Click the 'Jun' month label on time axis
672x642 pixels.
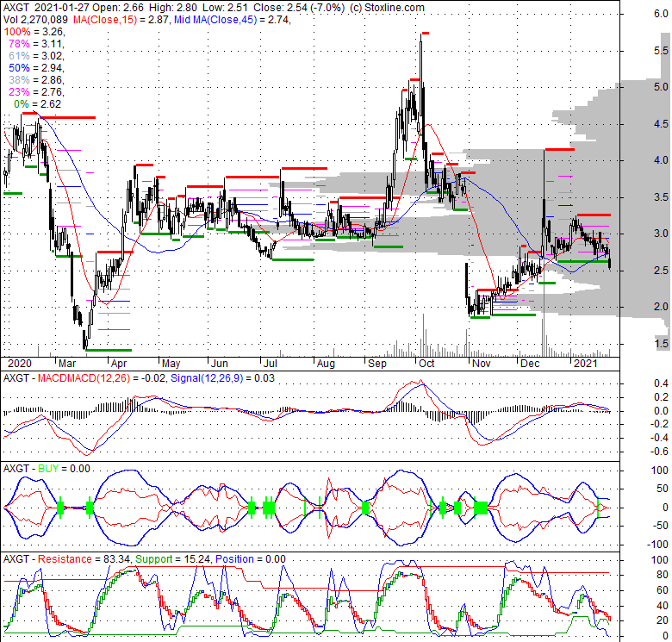tap(220, 364)
